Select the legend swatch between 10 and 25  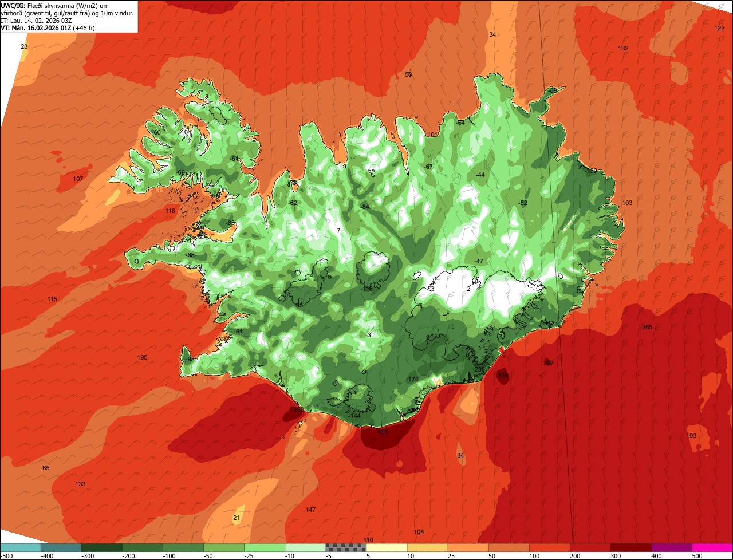tap(427, 547)
